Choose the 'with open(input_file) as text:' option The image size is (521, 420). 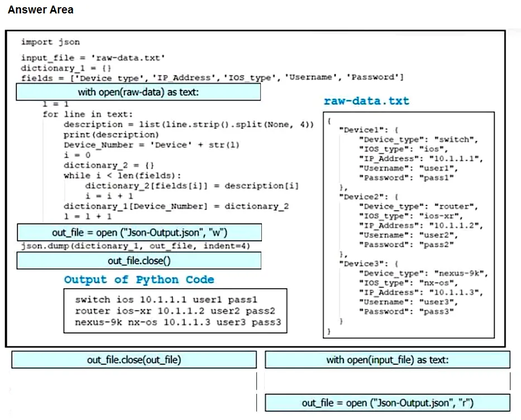point(388,360)
